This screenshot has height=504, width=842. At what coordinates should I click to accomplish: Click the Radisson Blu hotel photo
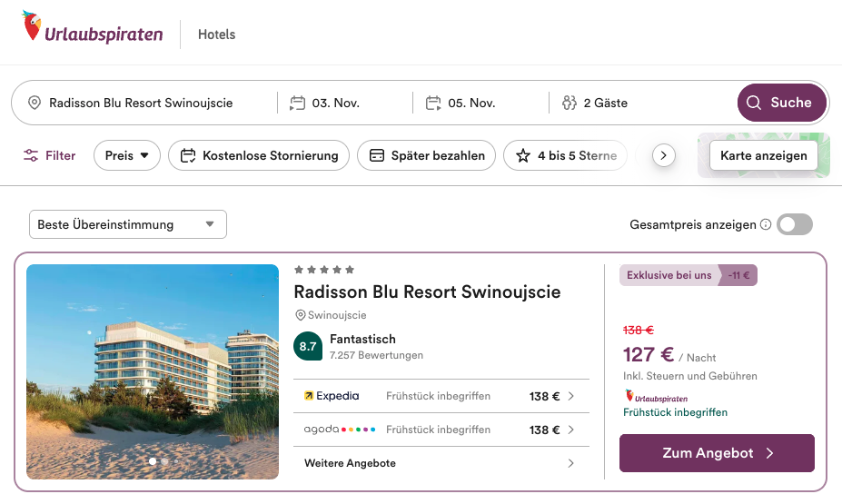coord(153,371)
